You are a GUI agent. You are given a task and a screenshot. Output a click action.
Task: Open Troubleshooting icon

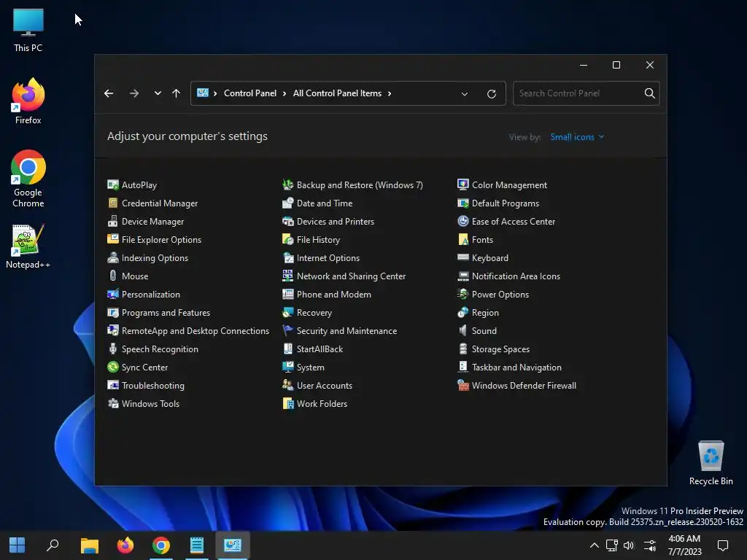[113, 386]
